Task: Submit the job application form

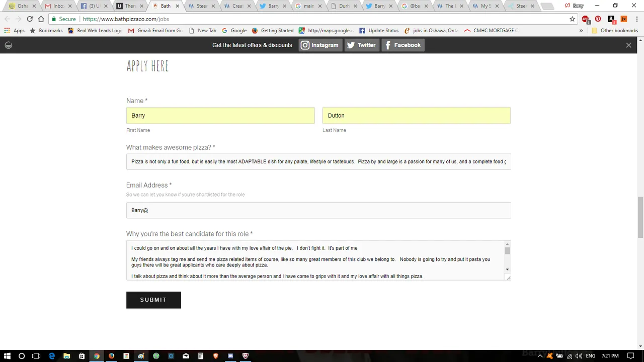Action: click(x=153, y=300)
